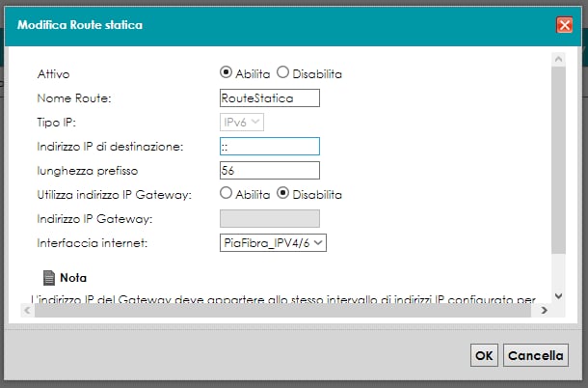Click the lunghezza prefisso field

click(x=269, y=170)
